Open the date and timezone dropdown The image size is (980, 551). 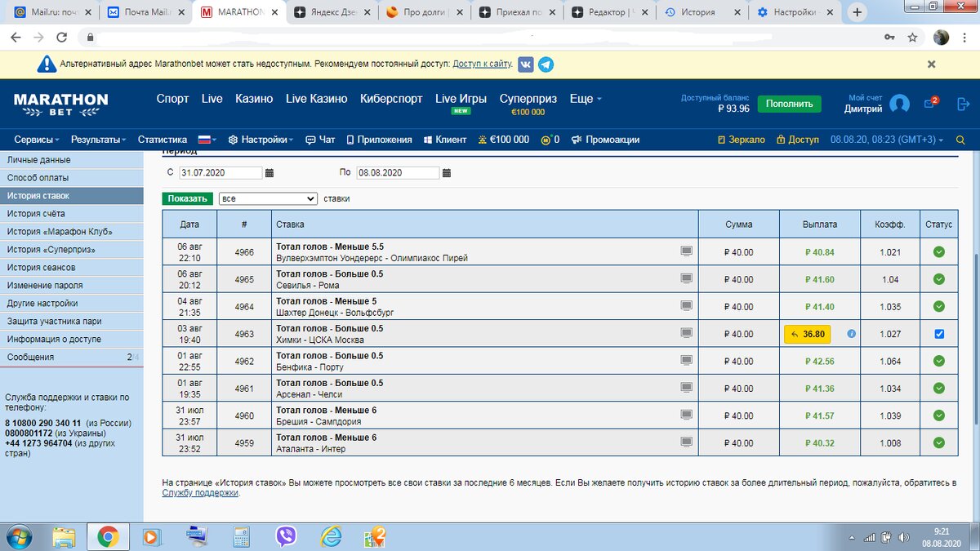tap(887, 140)
